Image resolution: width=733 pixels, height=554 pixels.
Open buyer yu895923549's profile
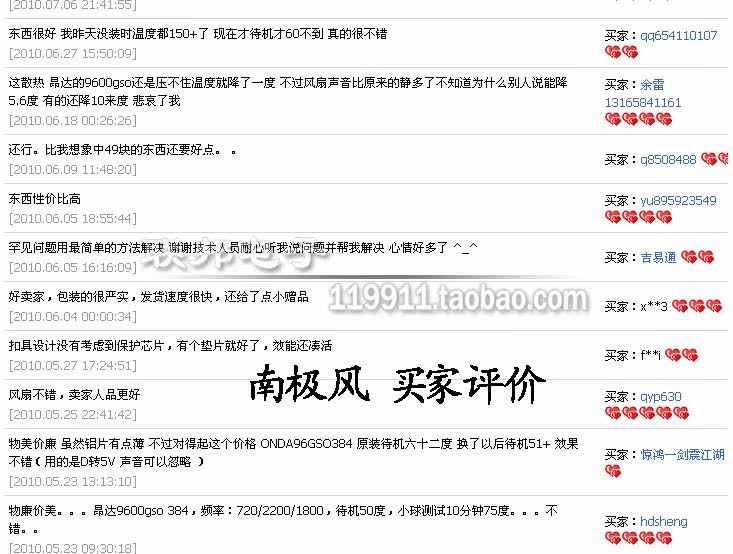tap(678, 200)
